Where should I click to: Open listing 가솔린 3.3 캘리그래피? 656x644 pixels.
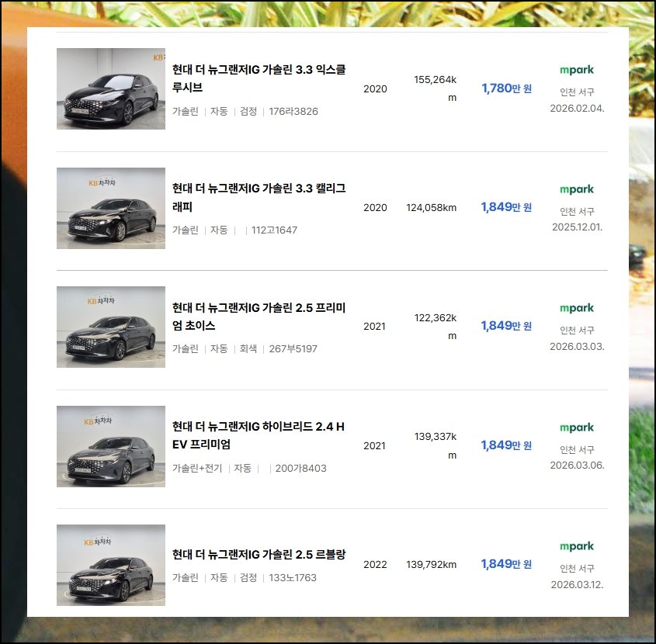259,197
